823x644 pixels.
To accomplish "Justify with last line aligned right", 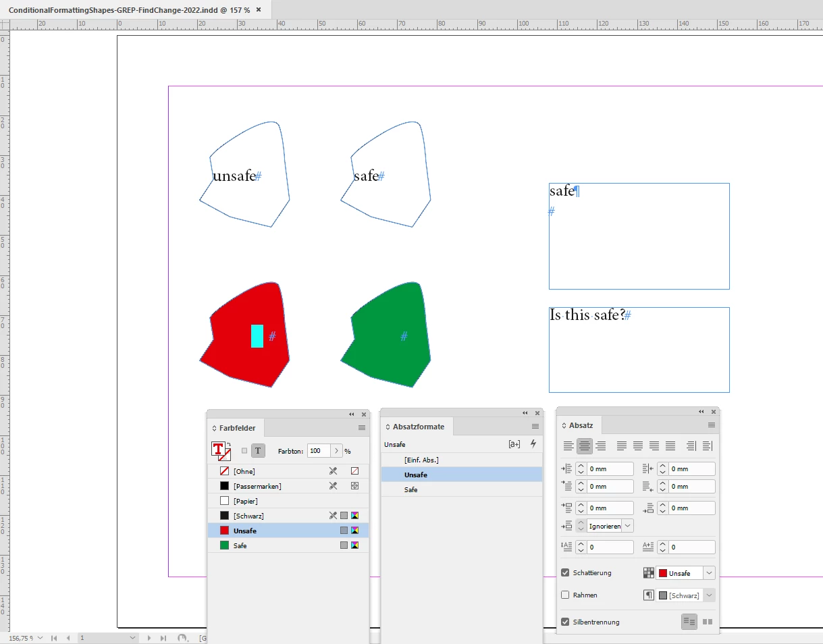I will 654,446.
